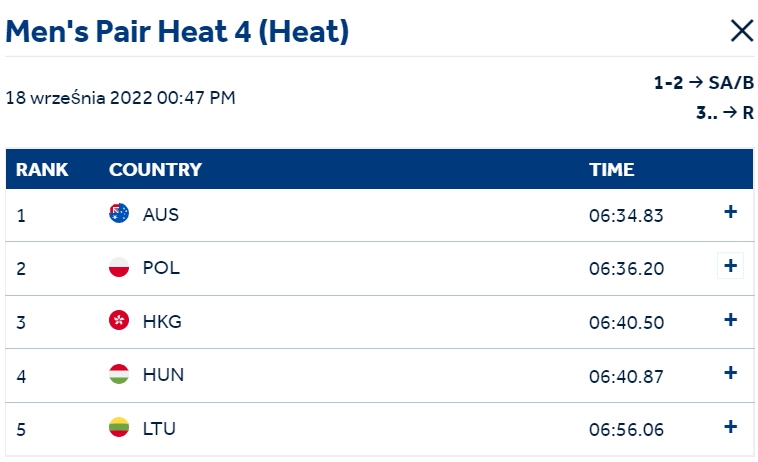Click the 06:34.83 winning time
Image resolution: width=758 pixels, height=462 pixels.
pyautogui.click(x=626, y=216)
